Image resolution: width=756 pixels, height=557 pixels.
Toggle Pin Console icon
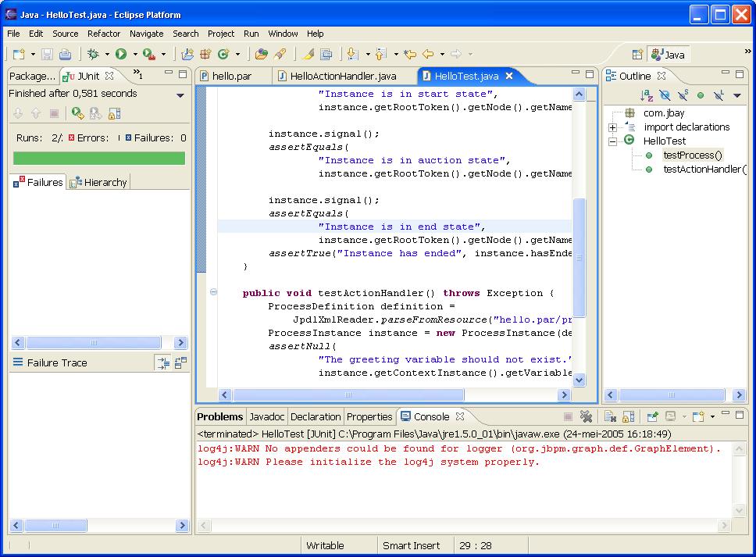tap(652, 416)
